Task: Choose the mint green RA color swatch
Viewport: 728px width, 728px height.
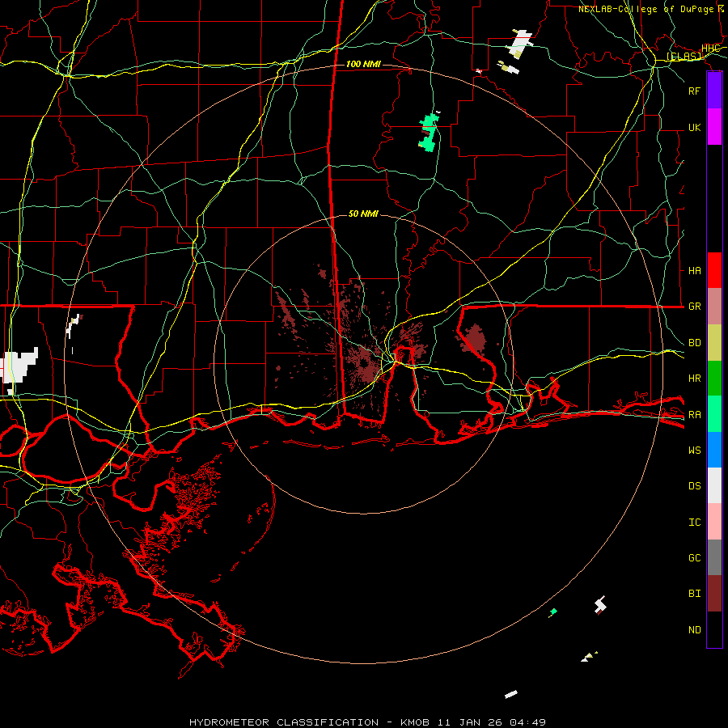Action: click(714, 414)
